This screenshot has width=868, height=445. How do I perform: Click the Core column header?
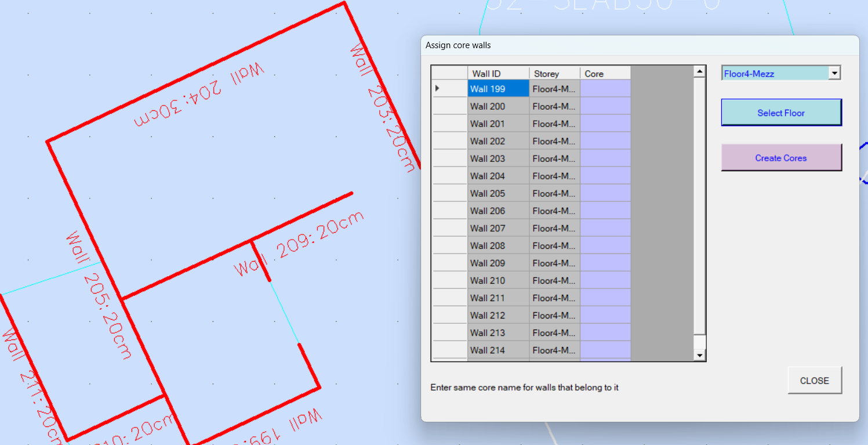[x=605, y=73]
